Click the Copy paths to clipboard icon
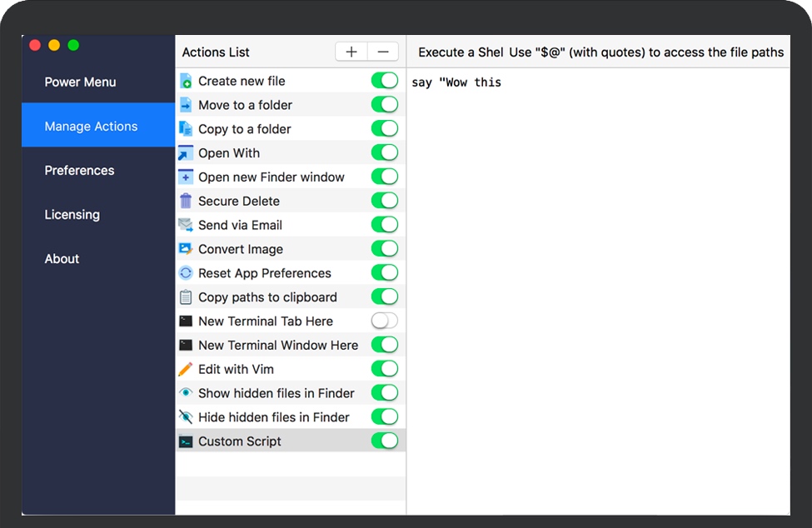Viewport: 812px width, 528px height. pyautogui.click(x=187, y=297)
